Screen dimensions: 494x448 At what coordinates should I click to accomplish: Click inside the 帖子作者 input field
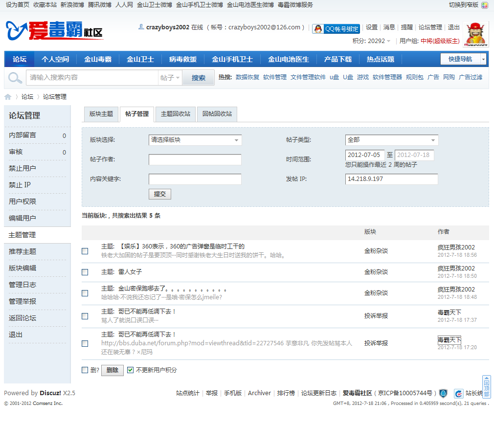(195, 159)
